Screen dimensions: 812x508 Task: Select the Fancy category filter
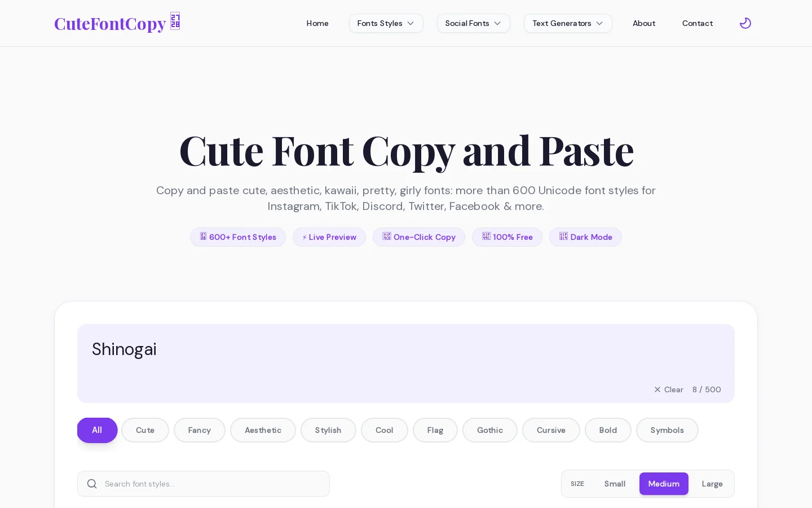tap(200, 430)
